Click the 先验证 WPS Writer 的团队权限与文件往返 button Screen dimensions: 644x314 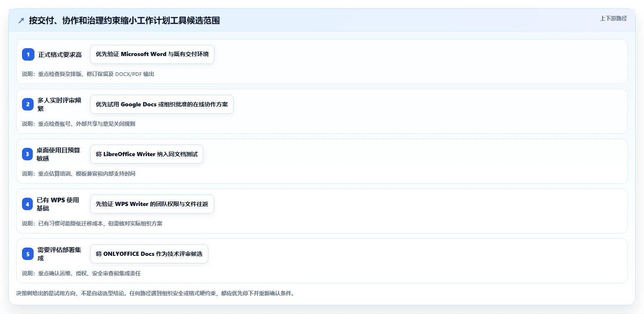pos(152,204)
